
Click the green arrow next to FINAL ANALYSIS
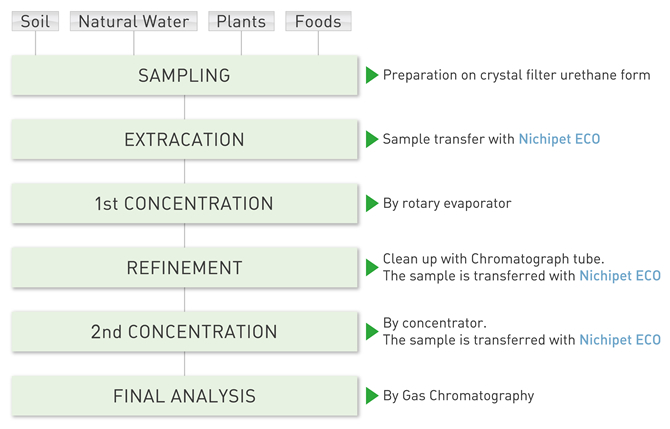click(372, 396)
